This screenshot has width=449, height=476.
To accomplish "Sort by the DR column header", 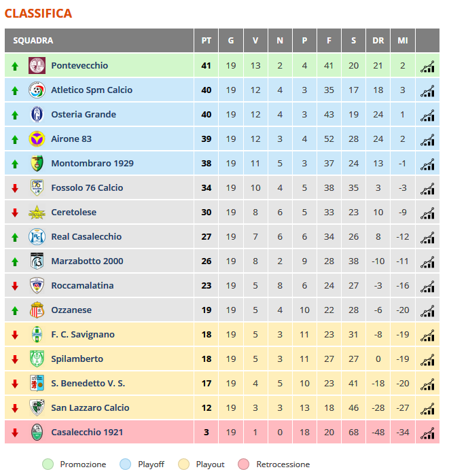I will [x=378, y=40].
